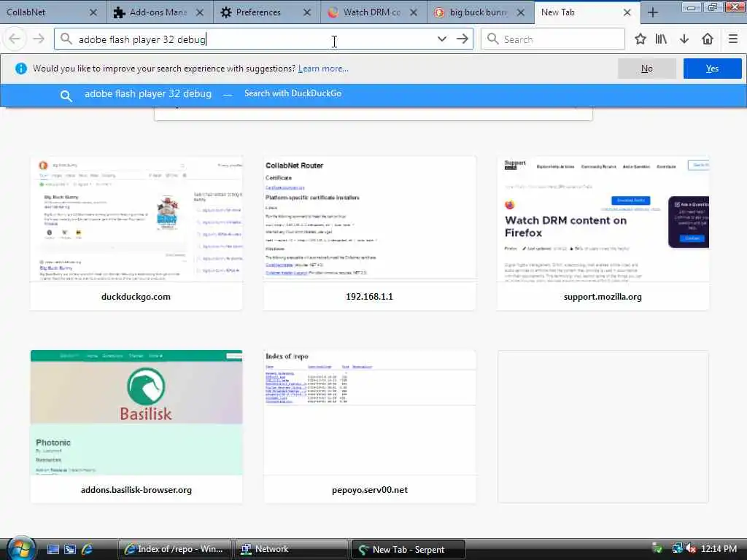Click Switch between windows quick launch icon
The width and height of the screenshot is (747, 560).
(69, 550)
